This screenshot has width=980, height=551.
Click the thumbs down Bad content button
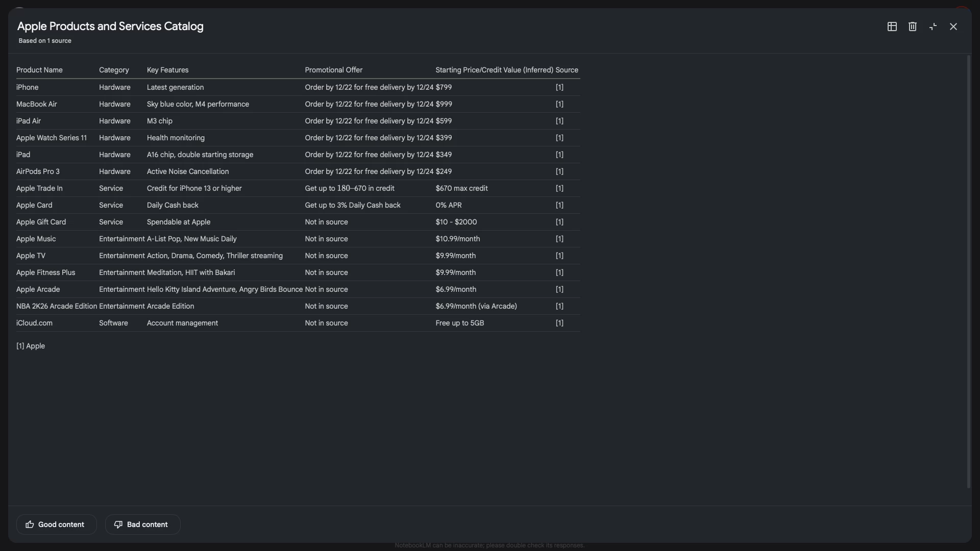coord(142,524)
